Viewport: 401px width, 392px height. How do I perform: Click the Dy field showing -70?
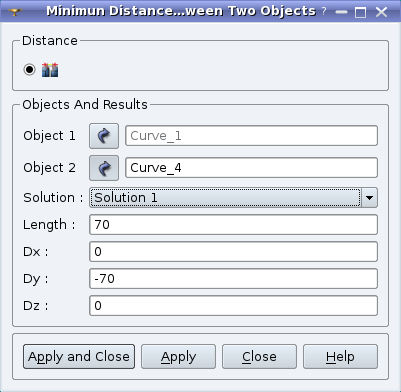pos(233,279)
